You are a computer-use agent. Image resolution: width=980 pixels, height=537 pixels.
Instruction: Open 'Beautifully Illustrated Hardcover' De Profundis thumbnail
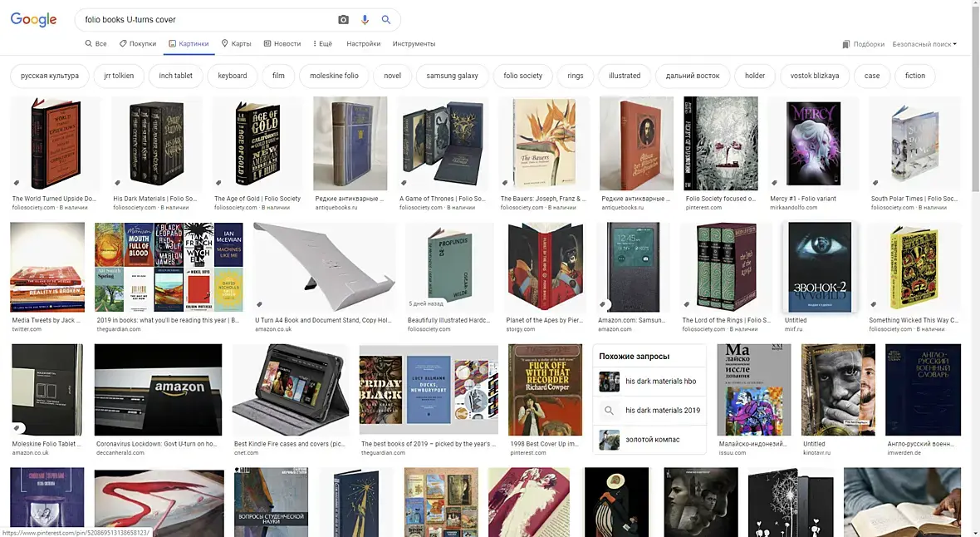[450, 267]
